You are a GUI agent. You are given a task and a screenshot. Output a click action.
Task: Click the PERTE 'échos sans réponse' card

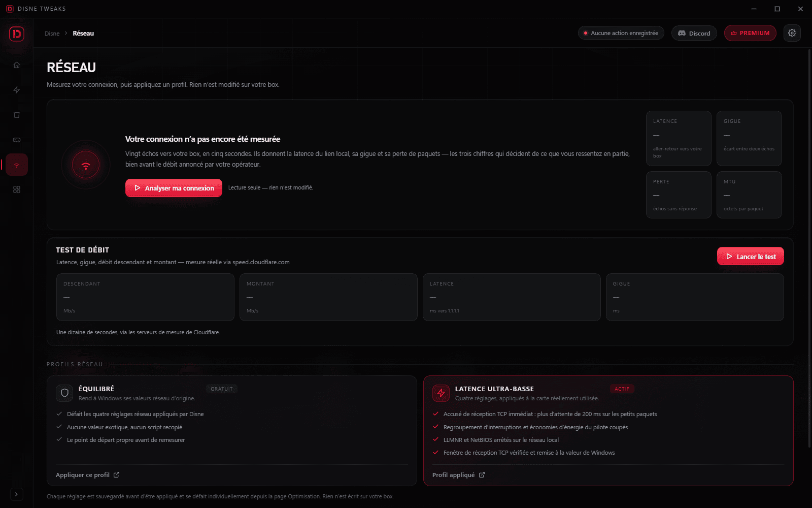coord(679,195)
